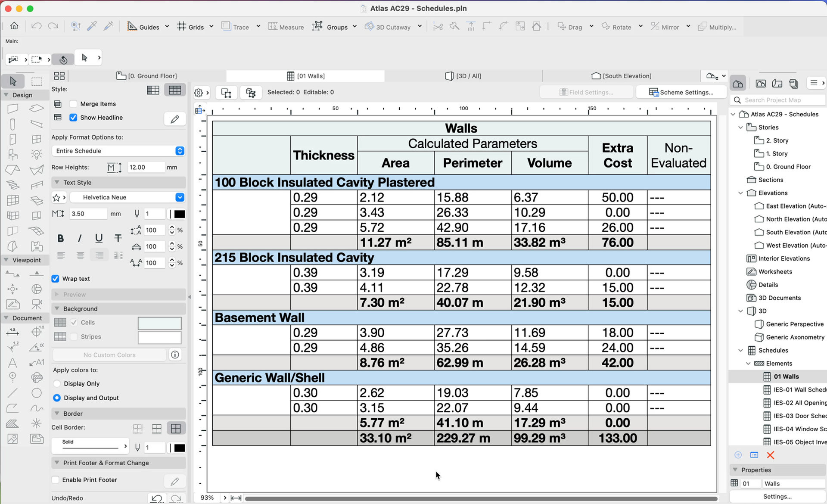Click the black text pen color swatch
This screenshot has width=827, height=504.
(180, 214)
